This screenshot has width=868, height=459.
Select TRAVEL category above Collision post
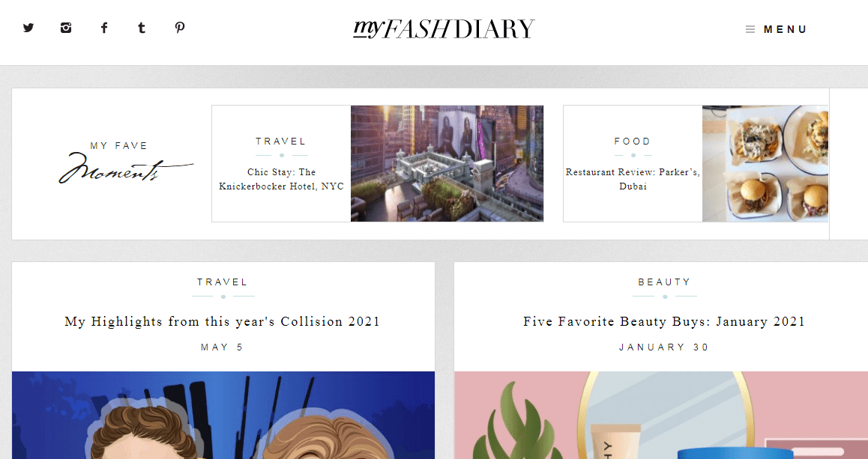pyautogui.click(x=223, y=282)
